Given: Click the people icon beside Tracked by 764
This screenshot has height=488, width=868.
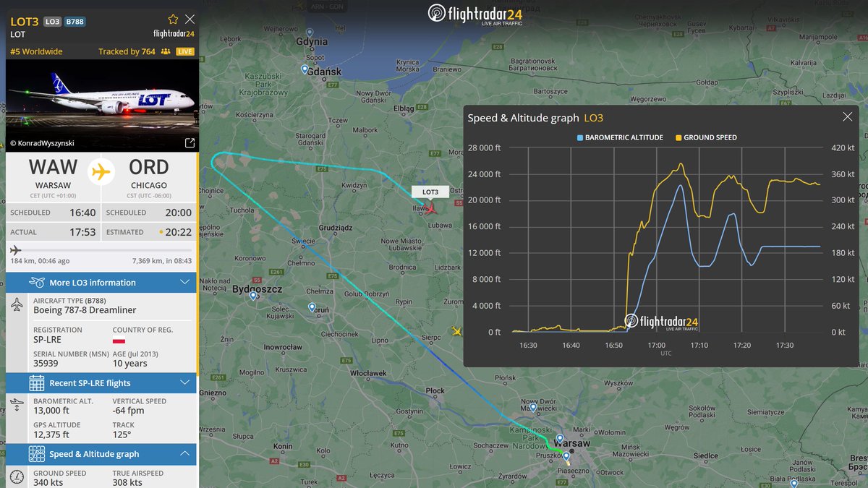Looking at the screenshot, I should 166,51.
